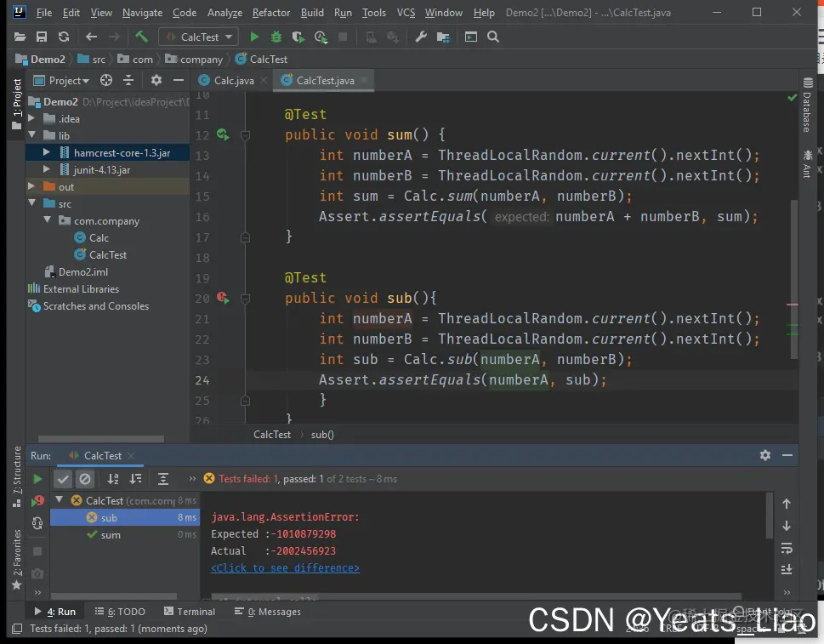Open the TODO tool window tab

[x=120, y=612]
